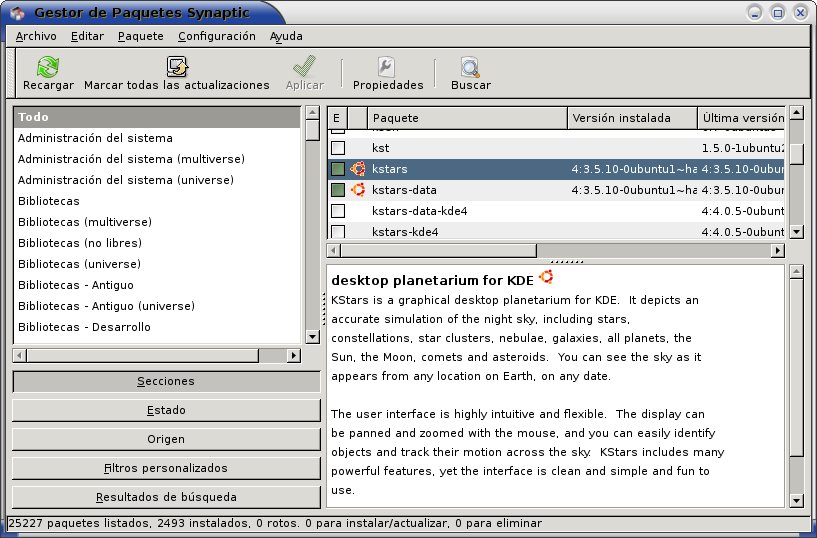Switch filter to Estado
Viewport: 817px width, 538px height.
click(166, 410)
